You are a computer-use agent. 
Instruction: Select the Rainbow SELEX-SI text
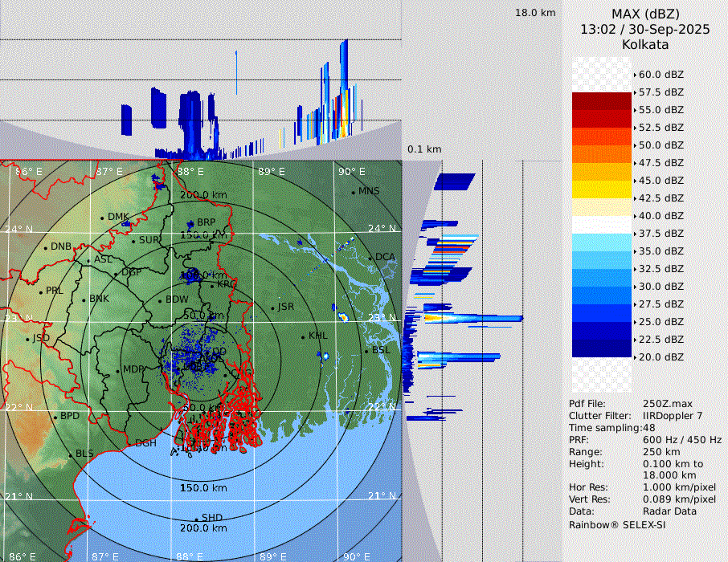[616, 524]
